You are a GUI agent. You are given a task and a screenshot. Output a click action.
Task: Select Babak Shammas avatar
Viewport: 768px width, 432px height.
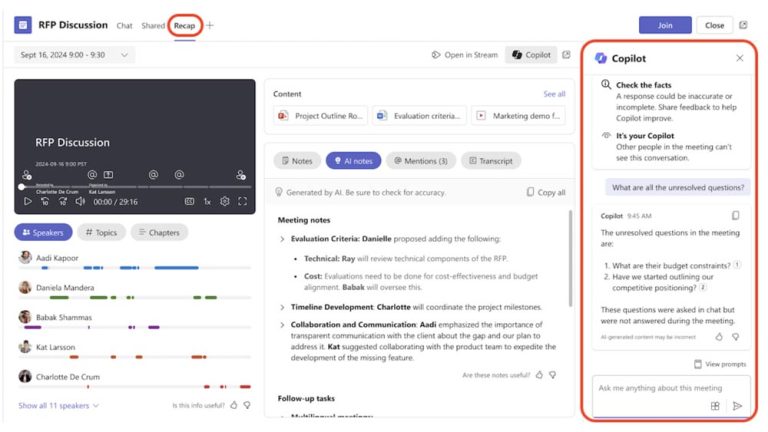[25, 317]
